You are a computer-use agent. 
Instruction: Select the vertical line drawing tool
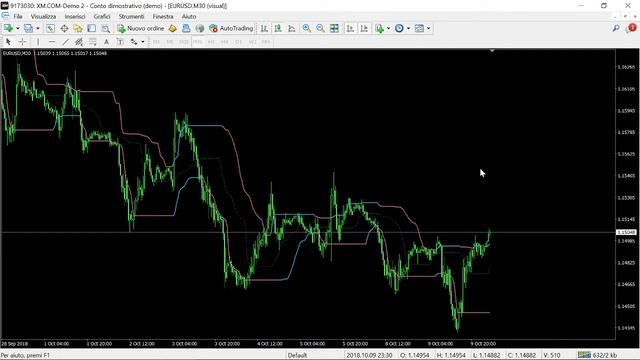coord(38,42)
